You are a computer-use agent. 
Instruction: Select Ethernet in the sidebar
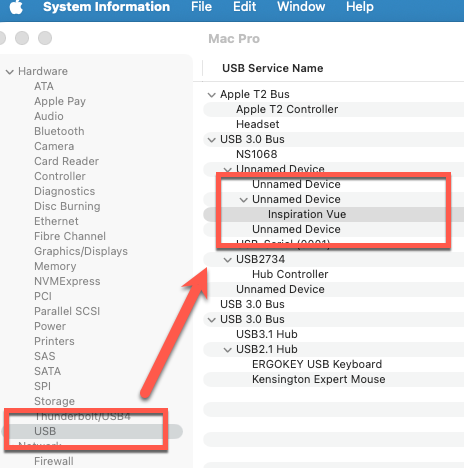tap(56, 221)
